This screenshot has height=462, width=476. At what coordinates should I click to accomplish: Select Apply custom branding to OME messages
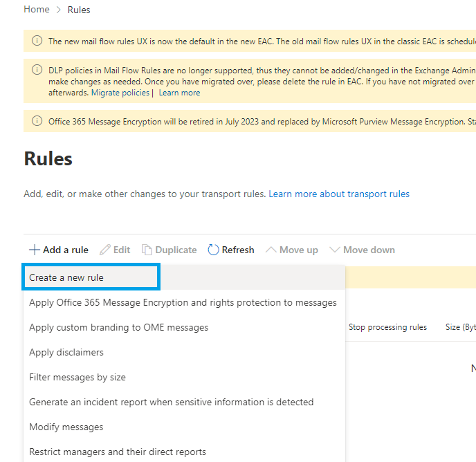click(118, 327)
